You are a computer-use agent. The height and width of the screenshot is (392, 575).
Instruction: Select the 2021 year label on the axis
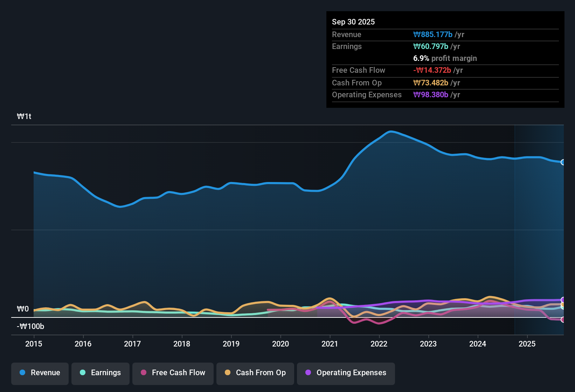coord(330,344)
